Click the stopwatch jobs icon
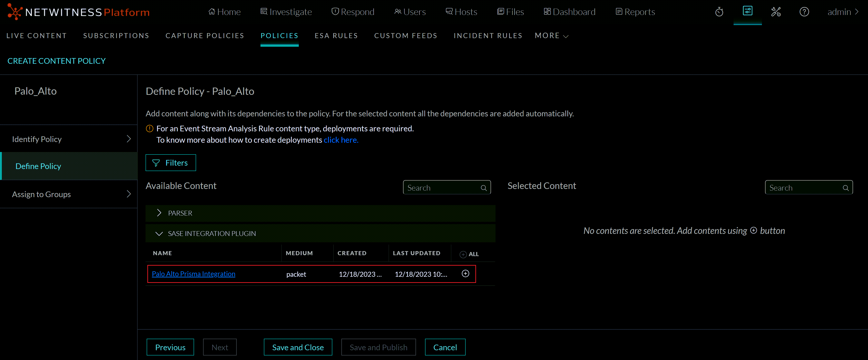The height and width of the screenshot is (360, 868). click(719, 12)
